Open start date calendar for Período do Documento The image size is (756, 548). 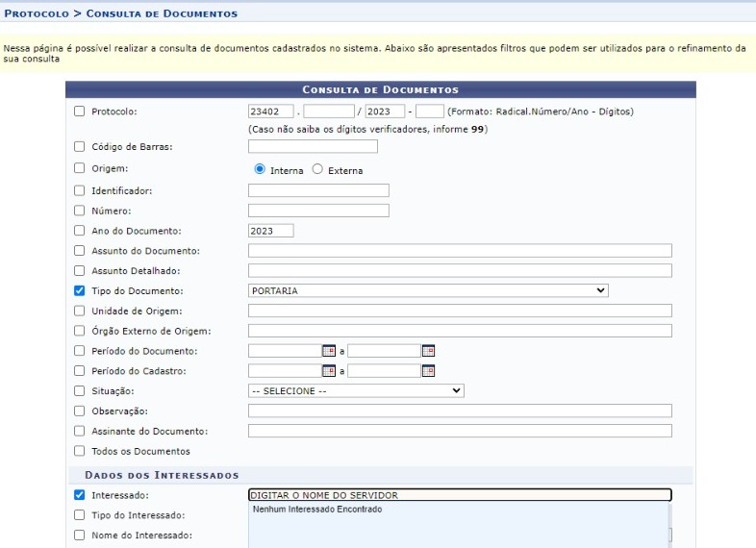[x=329, y=351]
